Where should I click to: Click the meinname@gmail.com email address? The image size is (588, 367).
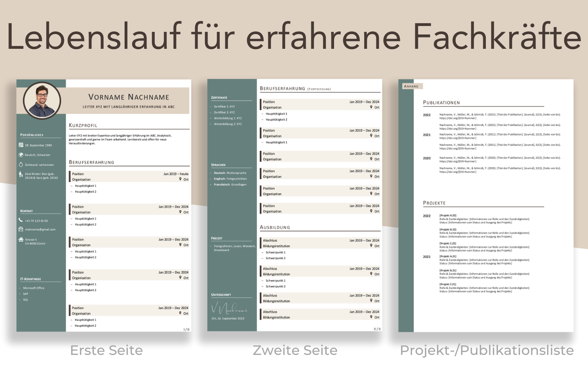pyautogui.click(x=40, y=230)
